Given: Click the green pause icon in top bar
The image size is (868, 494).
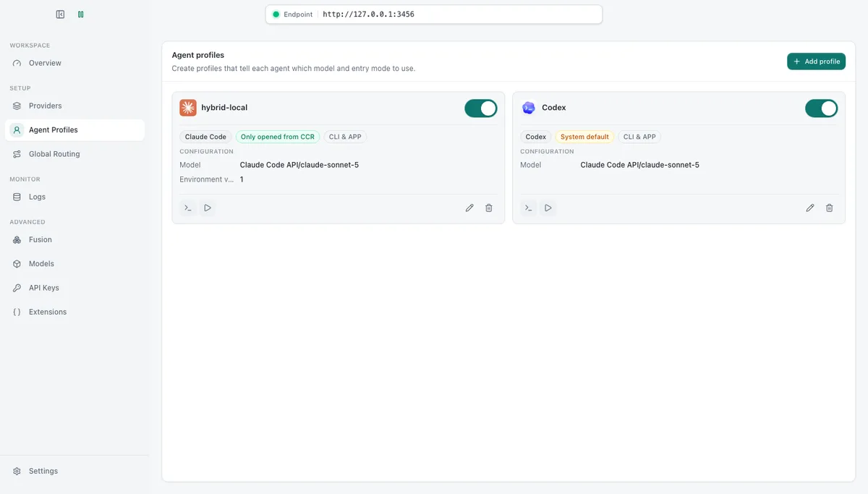Looking at the screenshot, I should (x=80, y=14).
